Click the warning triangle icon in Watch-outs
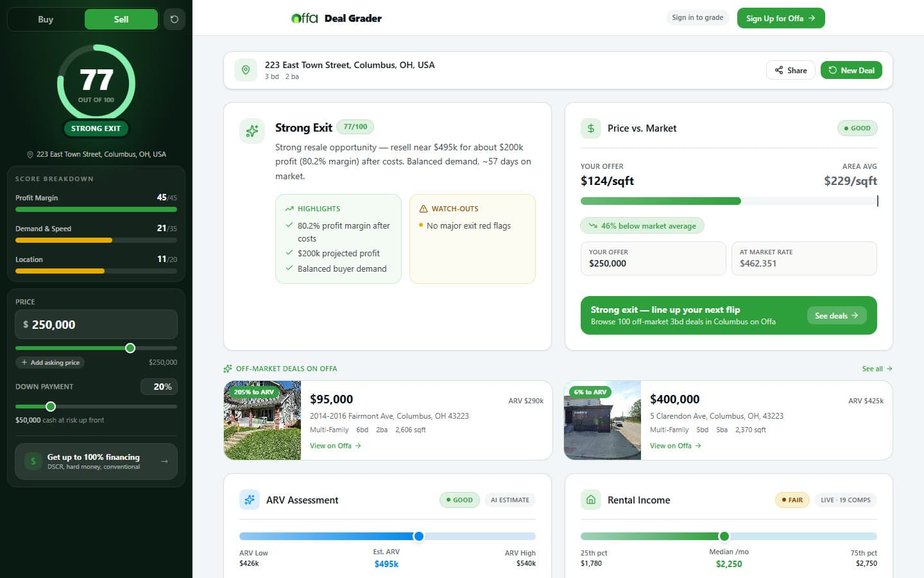This screenshot has width=924, height=578. 424,209
